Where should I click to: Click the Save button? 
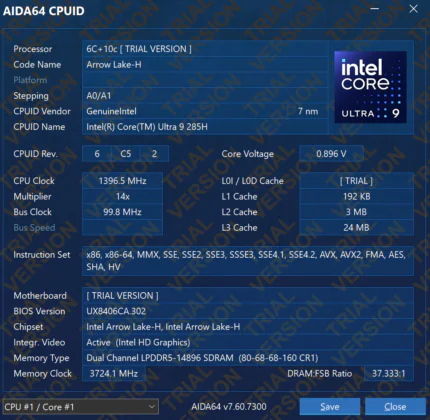pos(330,407)
